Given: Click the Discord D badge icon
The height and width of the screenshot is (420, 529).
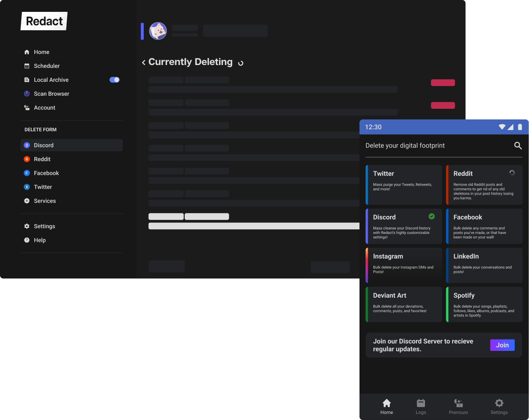Looking at the screenshot, I should pos(27,145).
